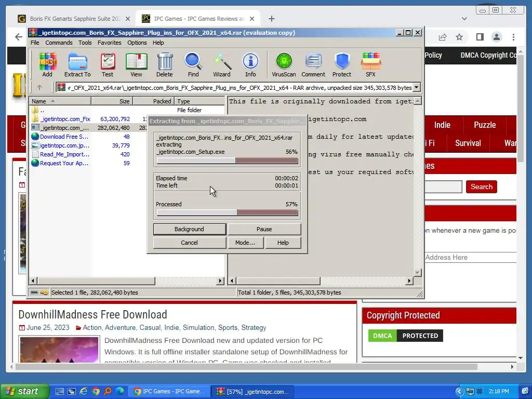Click the Extract To toolbar icon
532x399 pixels.
click(77, 65)
